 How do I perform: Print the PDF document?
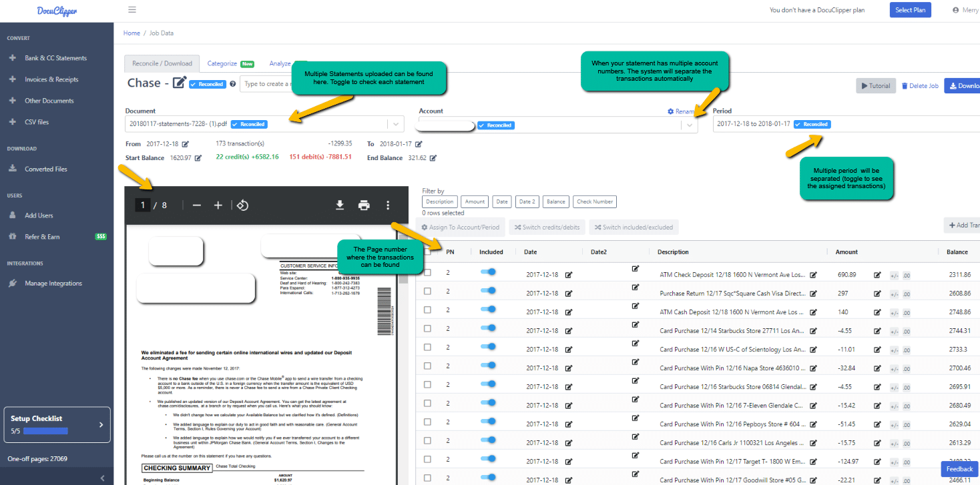pos(364,205)
